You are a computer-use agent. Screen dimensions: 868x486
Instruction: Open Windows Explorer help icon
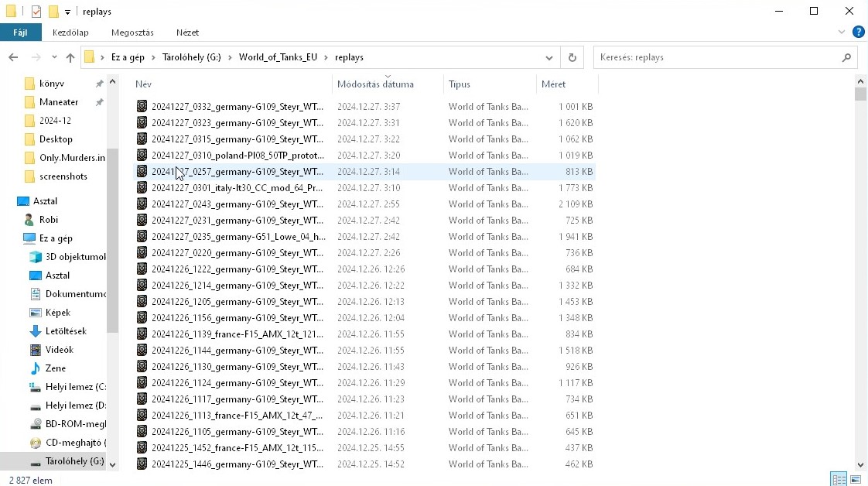(859, 32)
